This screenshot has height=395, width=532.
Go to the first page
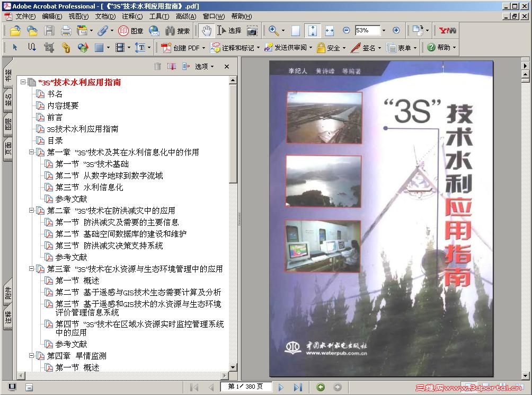194,387
